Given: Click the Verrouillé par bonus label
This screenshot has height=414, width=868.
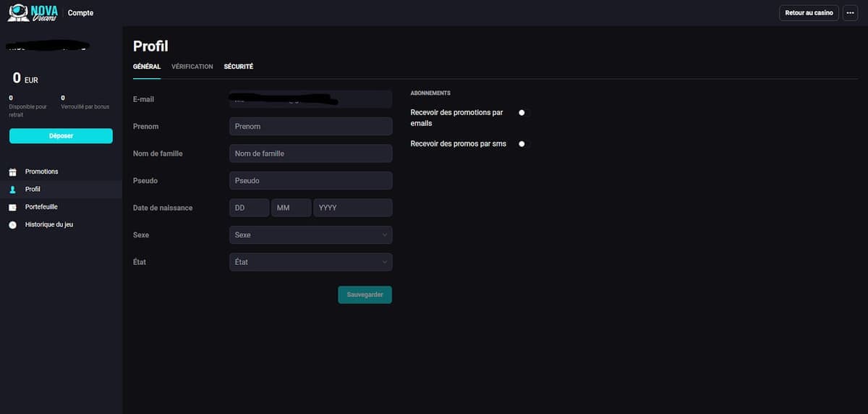Looking at the screenshot, I should (x=85, y=107).
